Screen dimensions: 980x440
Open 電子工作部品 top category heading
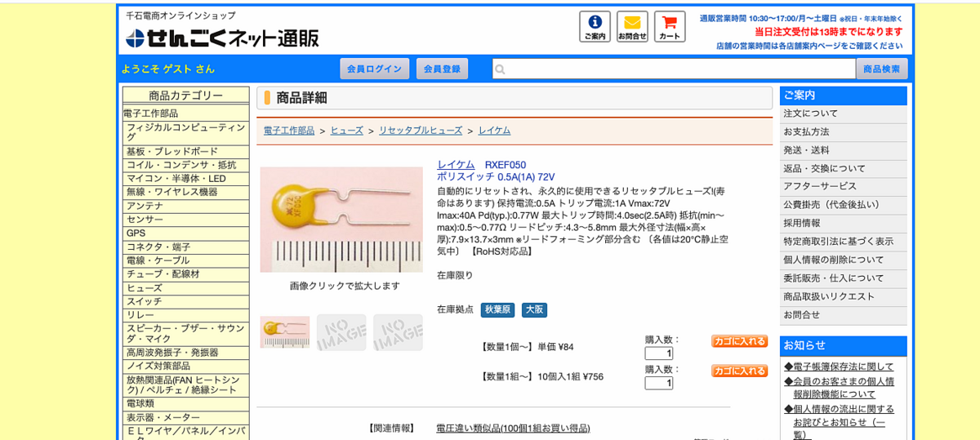point(151,113)
